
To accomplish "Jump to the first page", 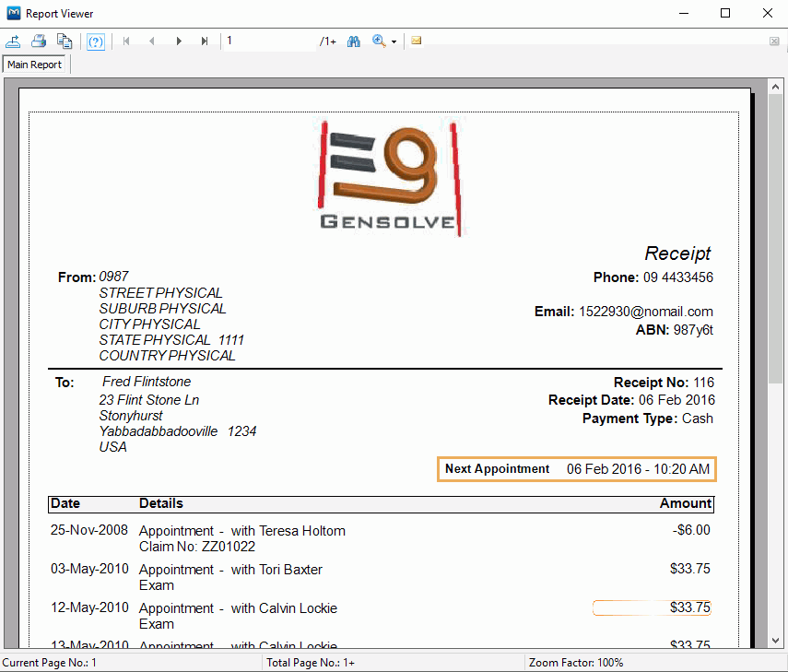I will 125,41.
